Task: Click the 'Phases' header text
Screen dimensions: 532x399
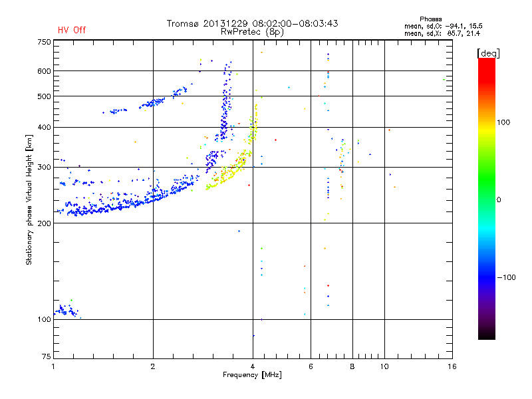Action: (430, 19)
